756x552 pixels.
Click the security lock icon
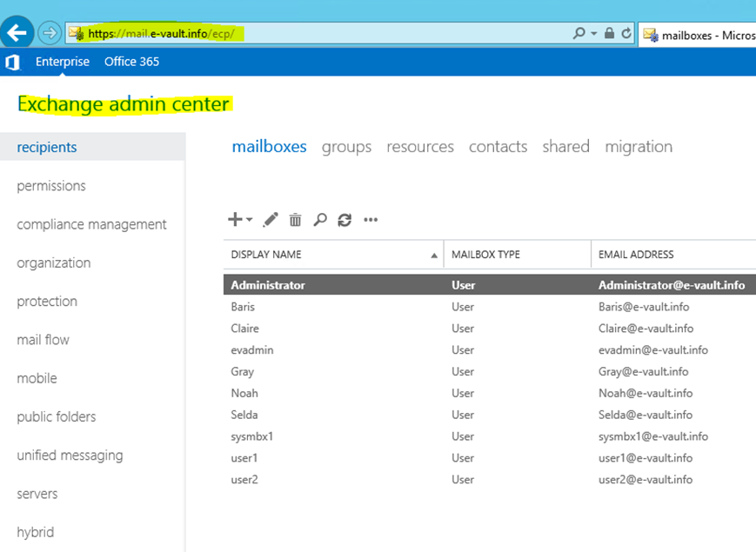(x=610, y=33)
